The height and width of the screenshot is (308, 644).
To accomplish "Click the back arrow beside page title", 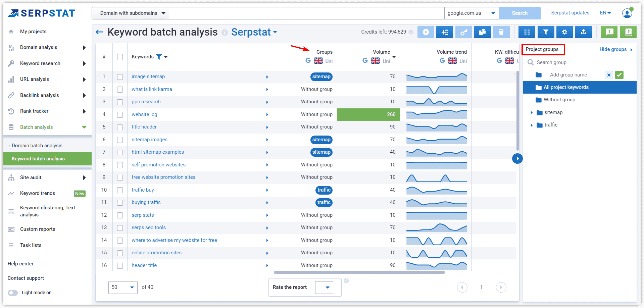I will click(99, 32).
